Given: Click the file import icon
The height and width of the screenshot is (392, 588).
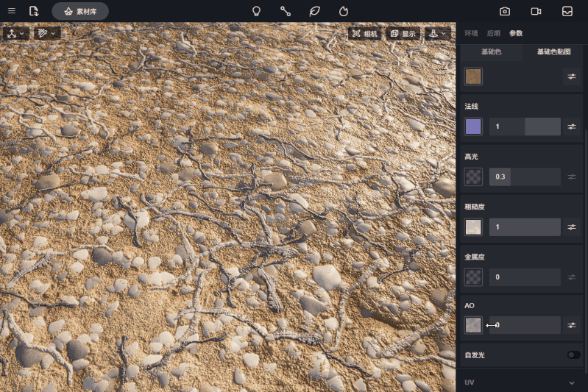Looking at the screenshot, I should click(x=33, y=11).
